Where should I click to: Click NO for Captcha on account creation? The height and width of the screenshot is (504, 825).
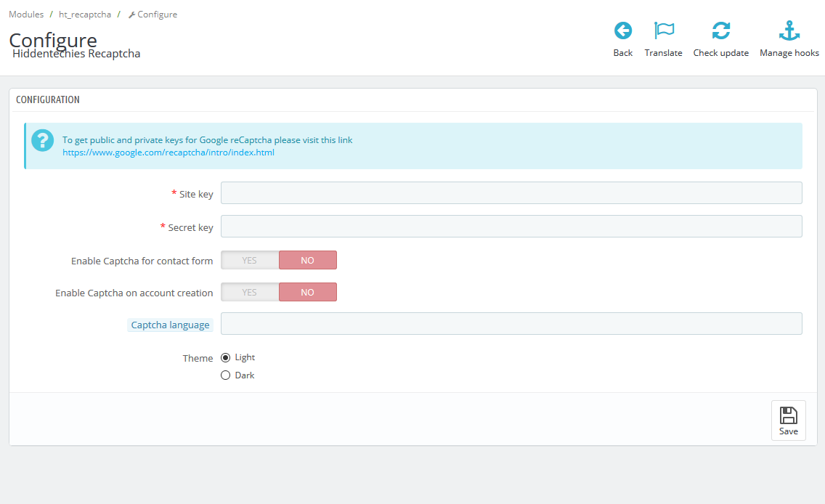307,292
